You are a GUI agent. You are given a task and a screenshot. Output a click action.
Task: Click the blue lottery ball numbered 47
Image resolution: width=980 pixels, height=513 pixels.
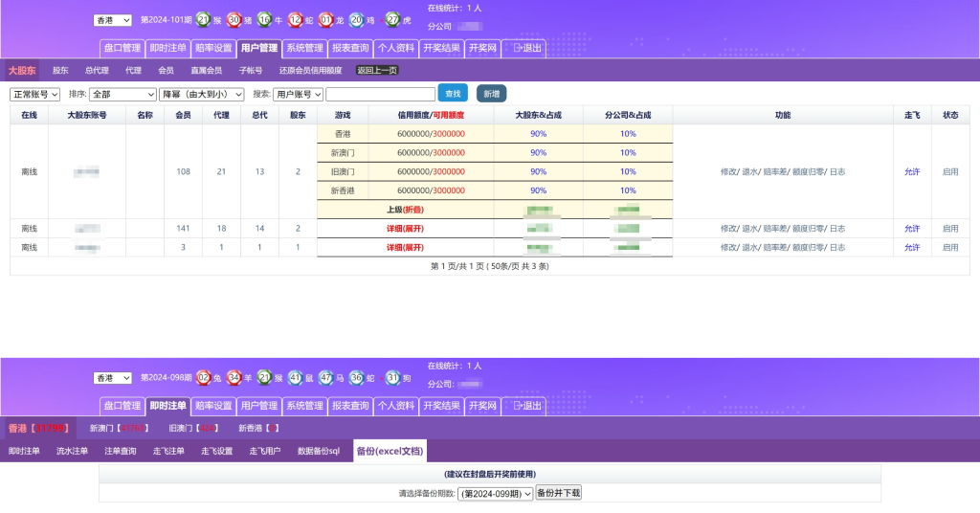(x=325, y=378)
